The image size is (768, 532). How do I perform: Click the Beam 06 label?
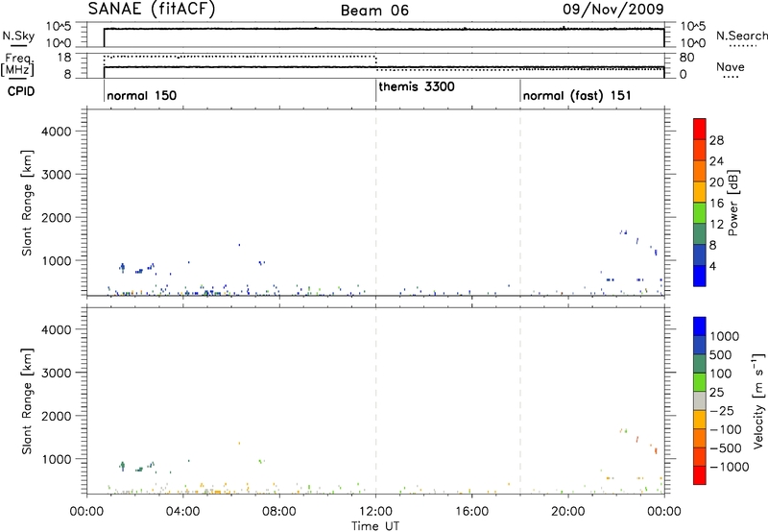(x=374, y=11)
